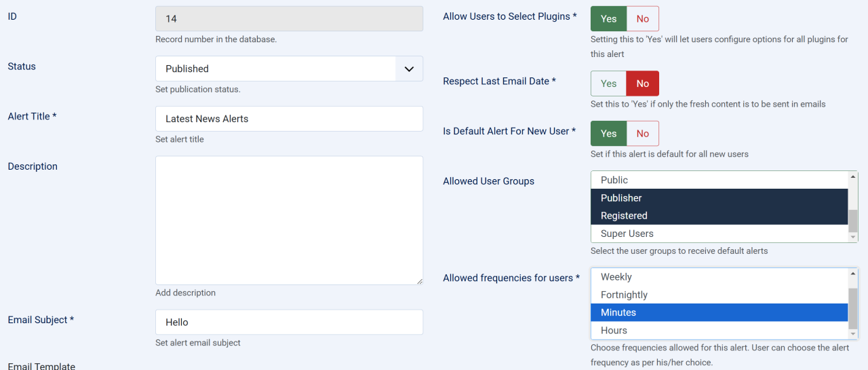Screen dimensions: 868x370
Task: Select Public in Allowed User Groups
Action: pos(719,180)
